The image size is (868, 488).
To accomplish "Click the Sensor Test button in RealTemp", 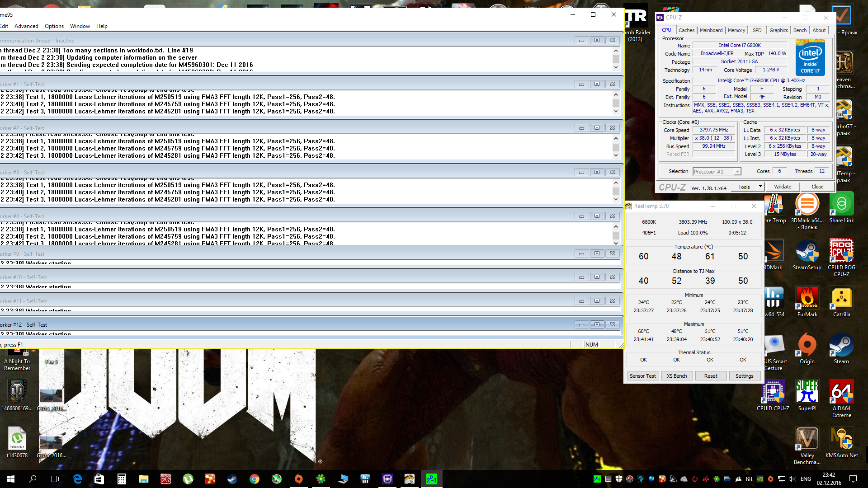I will tap(642, 376).
